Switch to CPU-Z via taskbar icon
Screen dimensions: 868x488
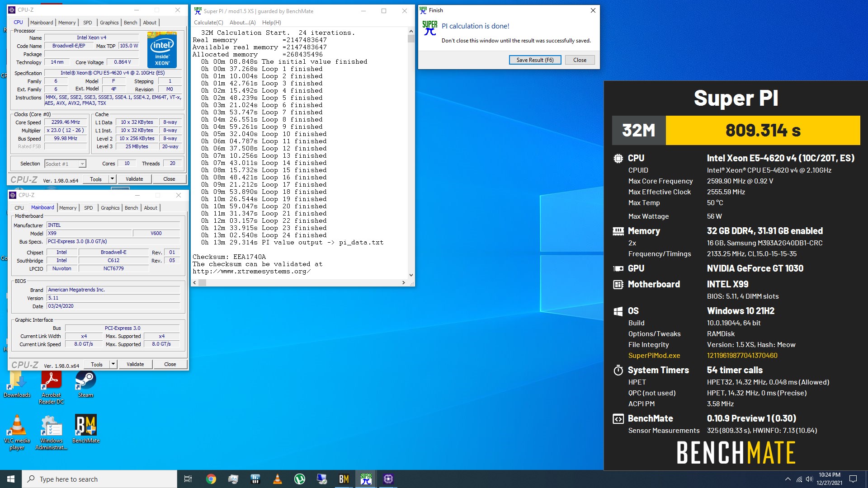(x=388, y=479)
